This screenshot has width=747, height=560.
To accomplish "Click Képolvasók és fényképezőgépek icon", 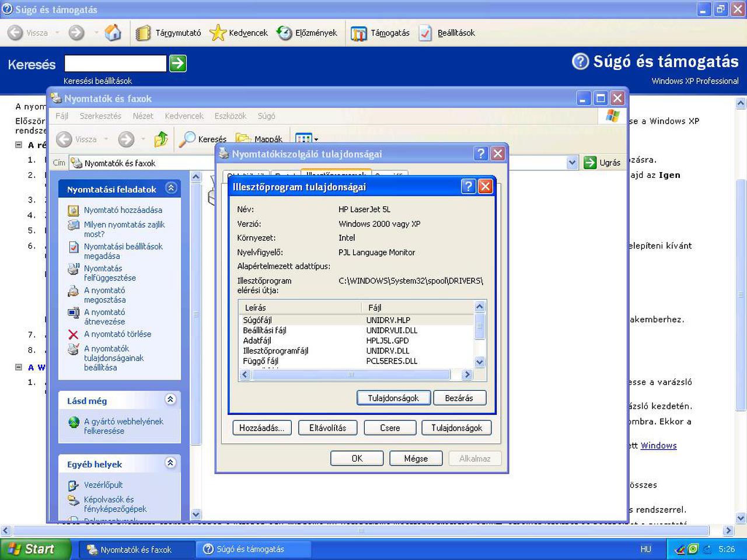I will point(74,500).
